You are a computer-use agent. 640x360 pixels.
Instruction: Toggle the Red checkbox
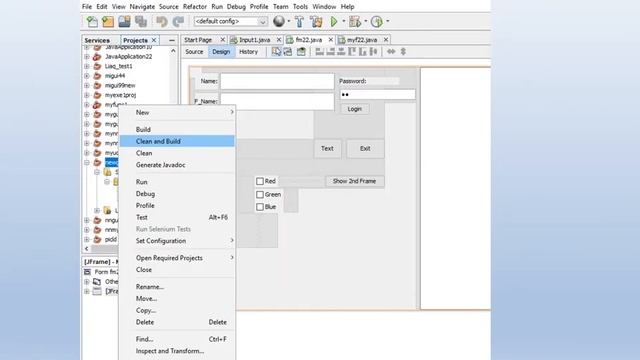260,181
